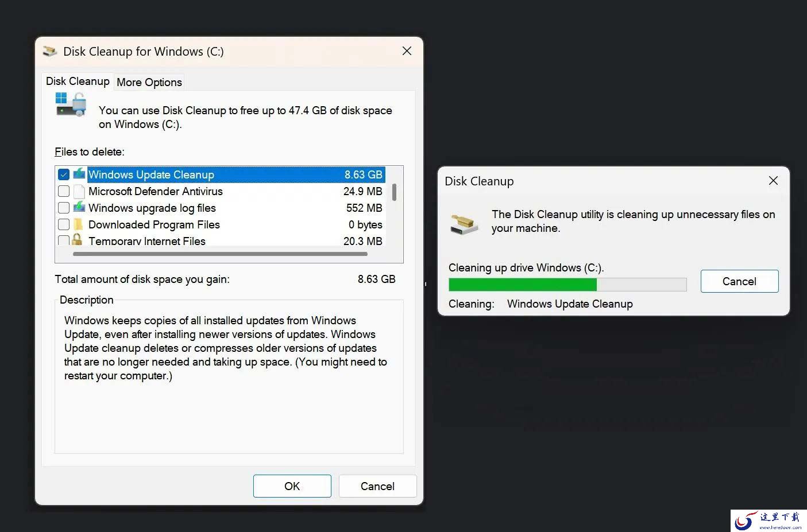
Task: Switch to the More Options tab
Action: (x=149, y=82)
